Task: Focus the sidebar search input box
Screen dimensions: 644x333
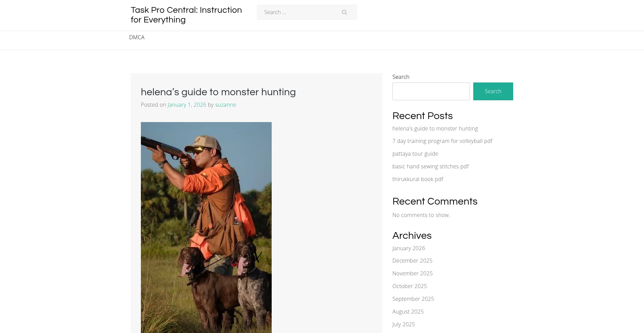Action: 431,91
